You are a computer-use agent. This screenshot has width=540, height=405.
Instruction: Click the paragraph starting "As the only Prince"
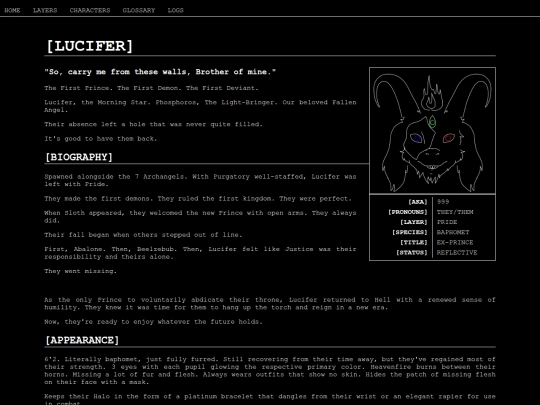pyautogui.click(x=270, y=304)
